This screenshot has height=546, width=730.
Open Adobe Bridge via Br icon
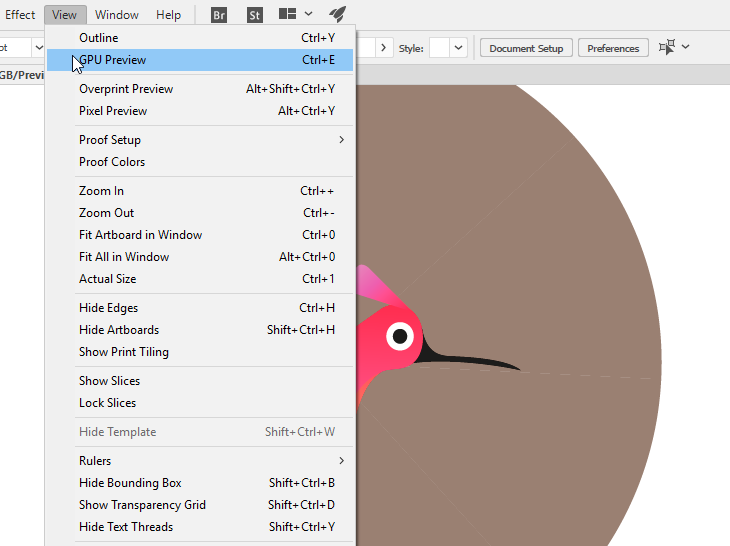pyautogui.click(x=219, y=15)
